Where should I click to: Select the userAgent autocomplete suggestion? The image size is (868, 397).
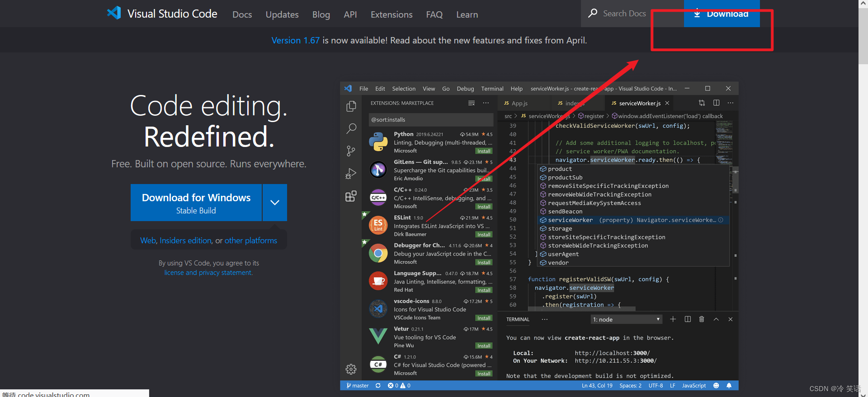click(x=632, y=254)
